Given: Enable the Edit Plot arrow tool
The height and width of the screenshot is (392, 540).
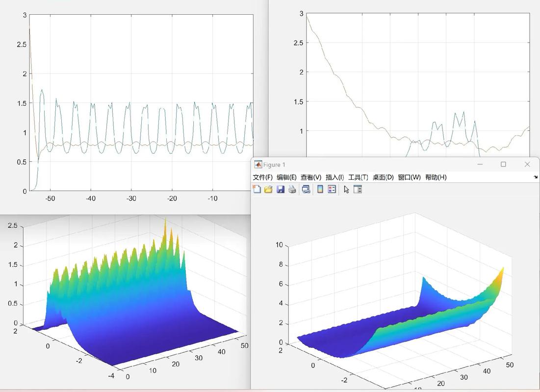Looking at the screenshot, I should tap(346, 189).
